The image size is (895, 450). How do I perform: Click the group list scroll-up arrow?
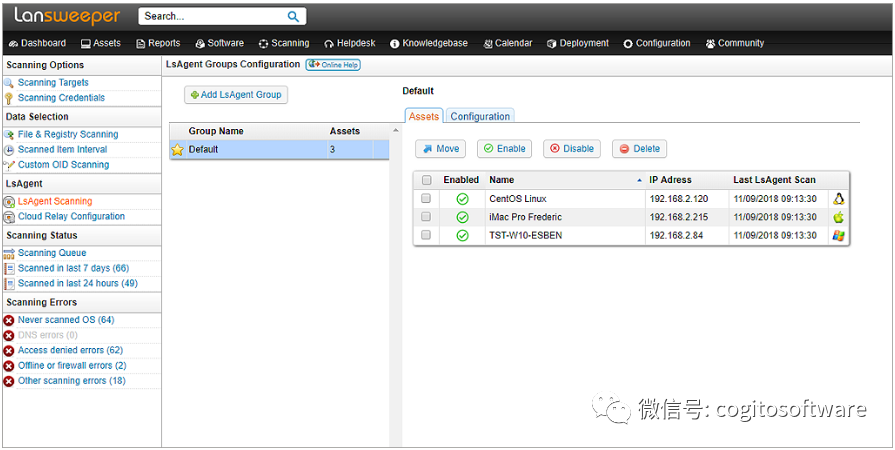(x=396, y=131)
